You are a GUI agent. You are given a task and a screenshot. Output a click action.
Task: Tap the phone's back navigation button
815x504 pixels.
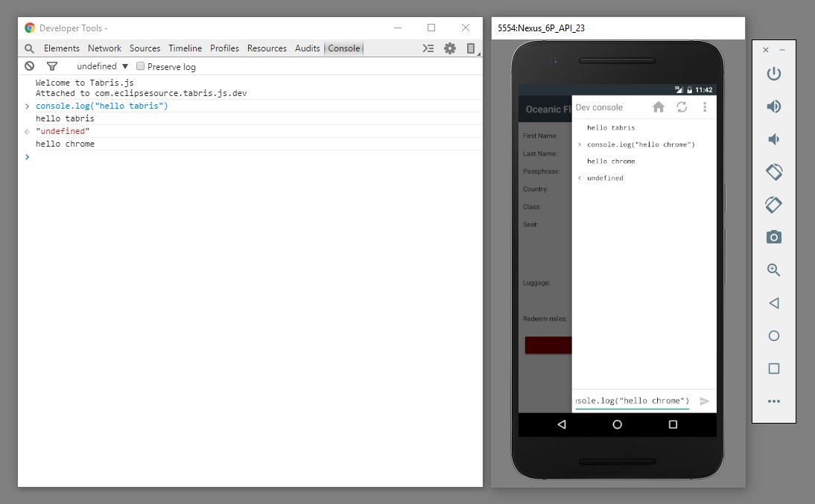click(x=562, y=424)
